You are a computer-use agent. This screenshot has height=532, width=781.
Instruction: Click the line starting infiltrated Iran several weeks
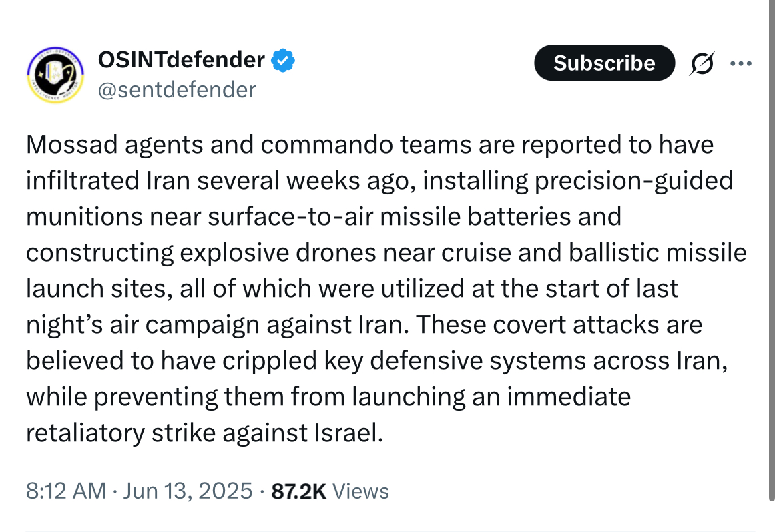[x=380, y=181]
